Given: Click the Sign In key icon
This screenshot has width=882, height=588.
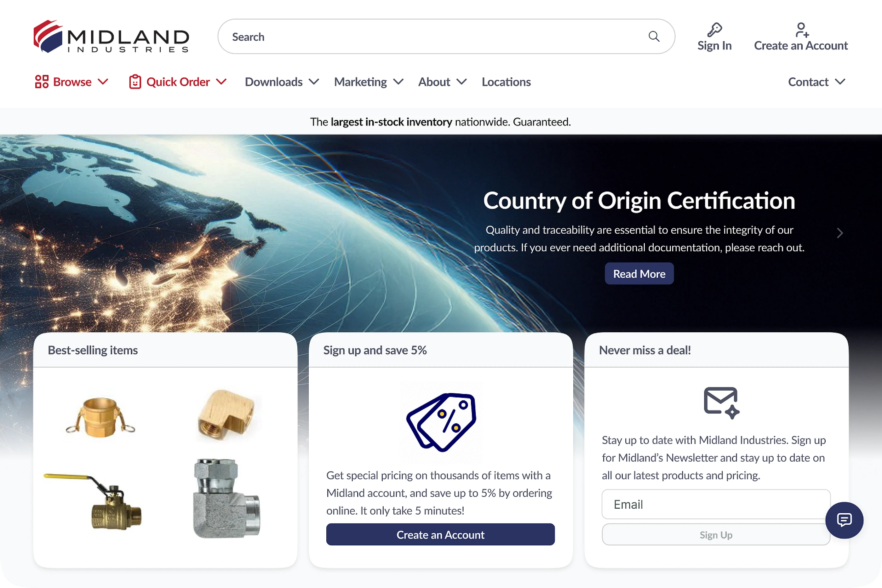Looking at the screenshot, I should point(714,30).
